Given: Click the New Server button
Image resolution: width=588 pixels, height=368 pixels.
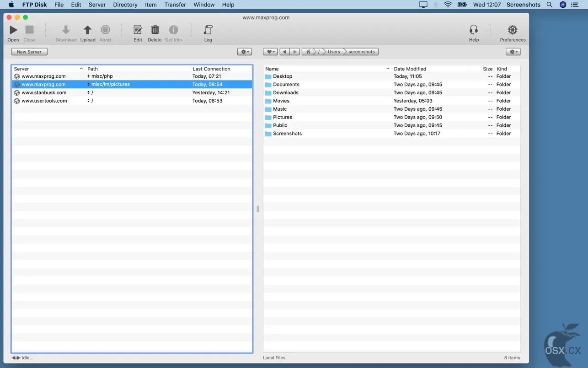Looking at the screenshot, I should click(x=29, y=52).
